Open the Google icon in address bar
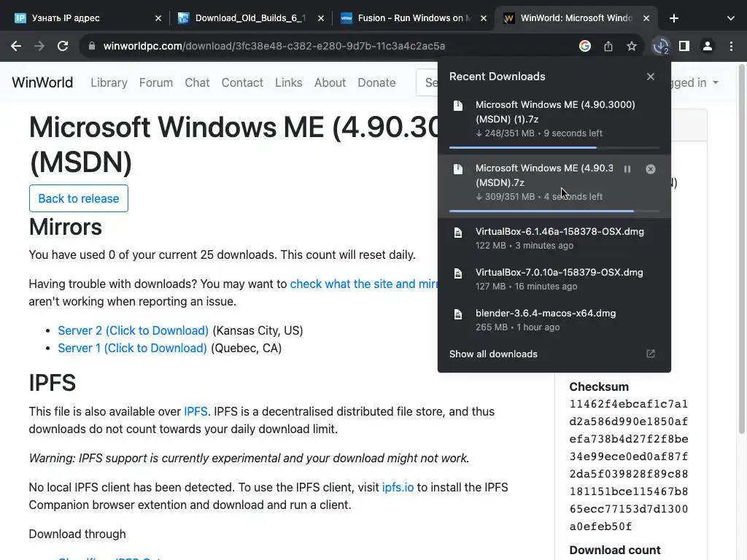The image size is (747, 560). pyautogui.click(x=585, y=46)
